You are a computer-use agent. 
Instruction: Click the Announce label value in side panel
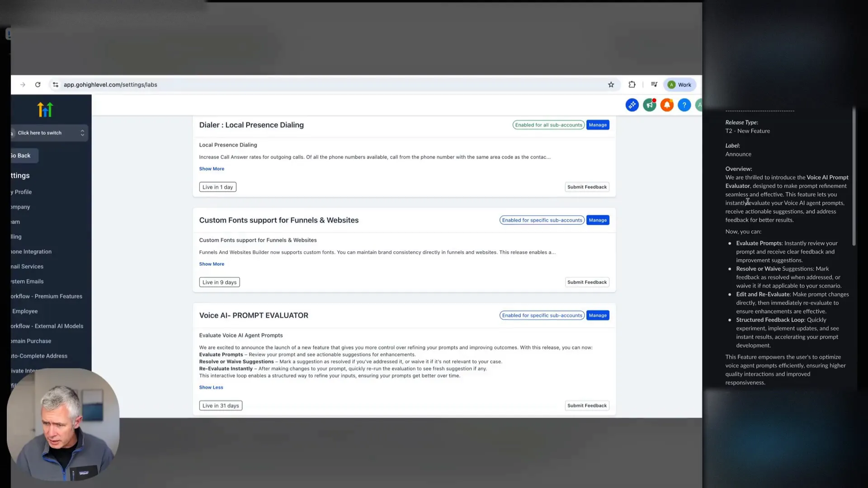738,154
